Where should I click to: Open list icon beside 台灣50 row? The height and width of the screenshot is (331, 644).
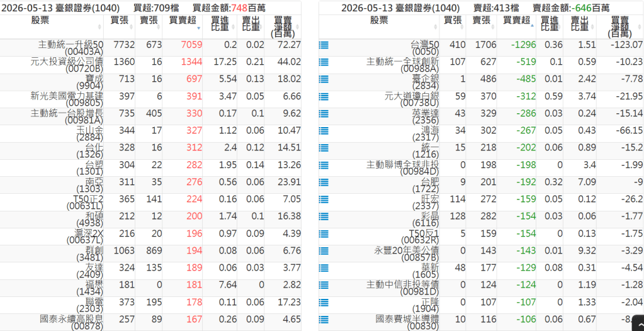[324, 45]
